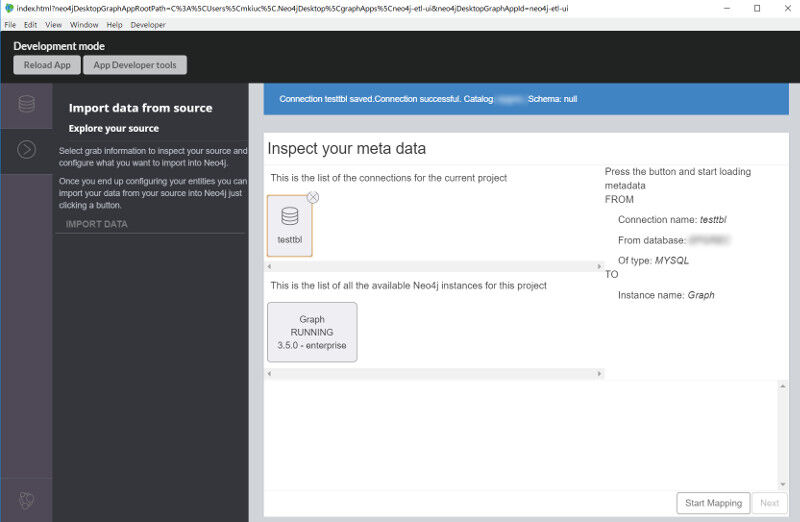The height and width of the screenshot is (522, 800).
Task: Click the Reload App button
Action: click(x=47, y=65)
